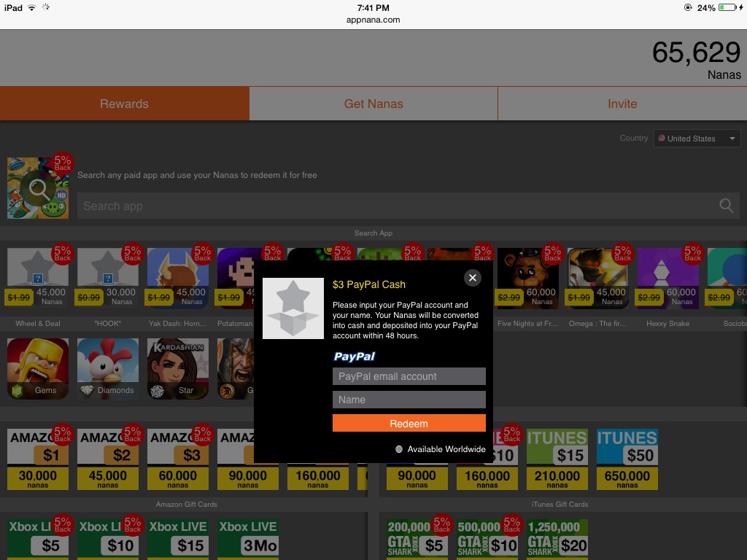Select the Hexxy Snake app icon
The image size is (747, 560).
tap(667, 278)
